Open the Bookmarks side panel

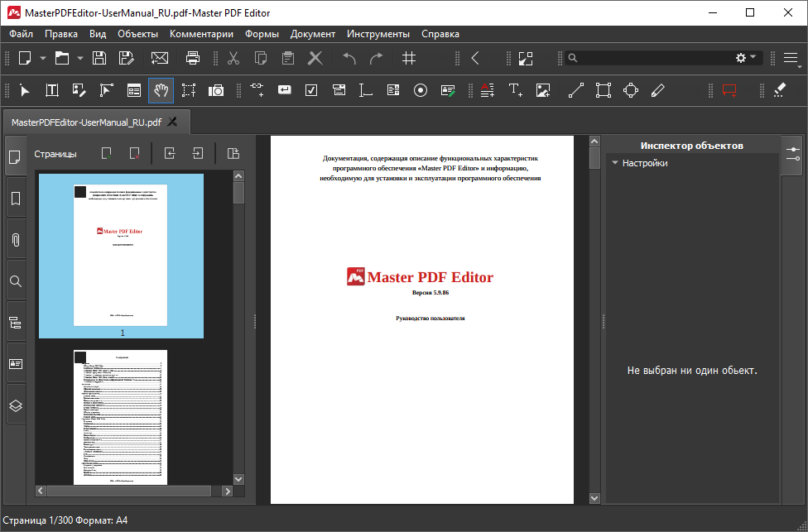15,199
